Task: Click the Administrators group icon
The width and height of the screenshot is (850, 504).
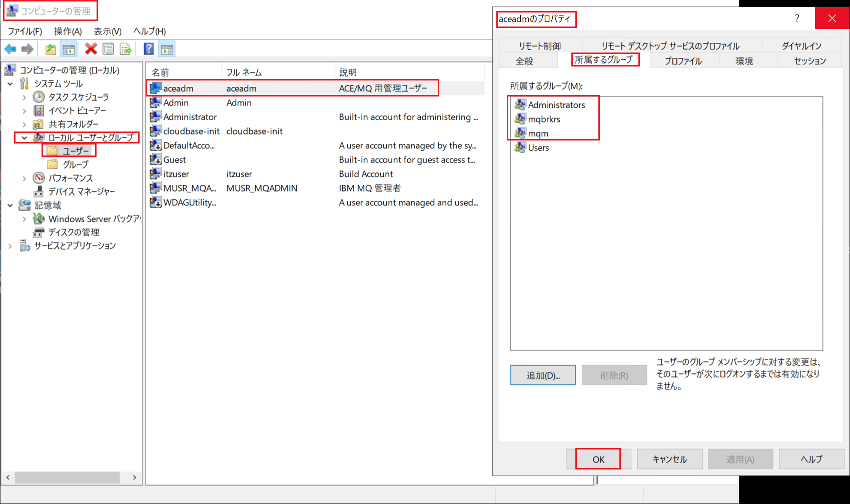Action: [x=520, y=104]
